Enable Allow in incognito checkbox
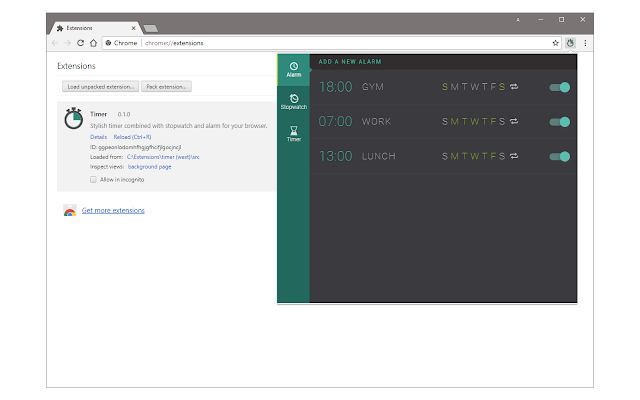 tap(93, 180)
